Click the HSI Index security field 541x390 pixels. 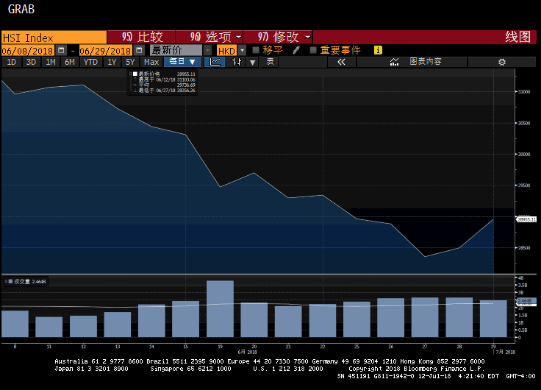click(54, 37)
